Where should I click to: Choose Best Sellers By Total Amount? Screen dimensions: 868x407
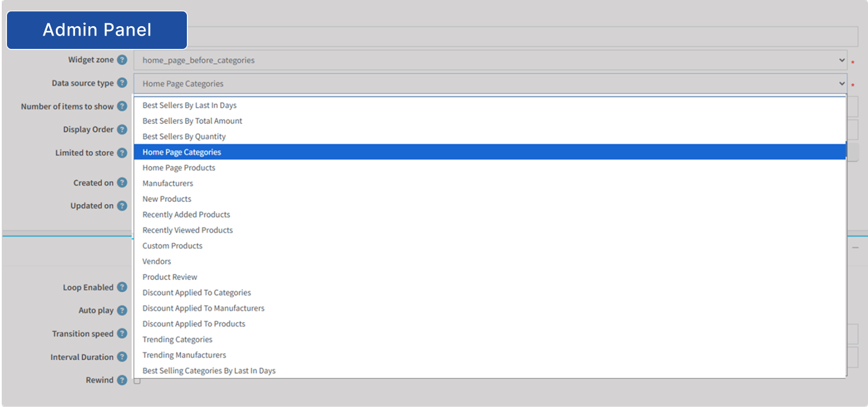[x=490, y=121]
